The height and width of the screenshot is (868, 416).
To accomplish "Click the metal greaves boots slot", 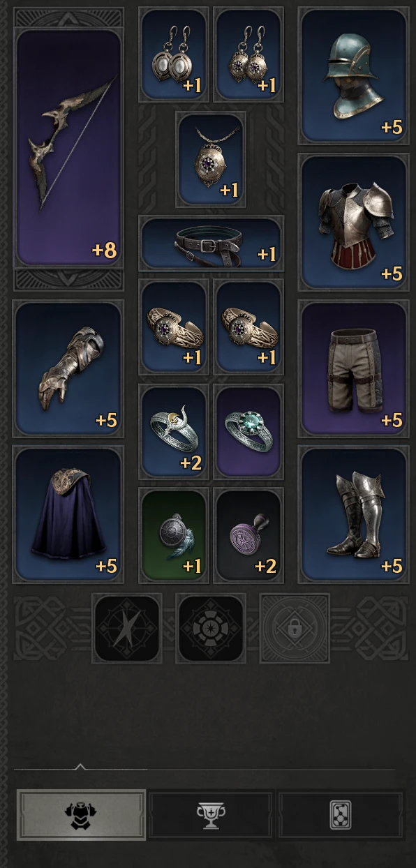I will [x=353, y=514].
